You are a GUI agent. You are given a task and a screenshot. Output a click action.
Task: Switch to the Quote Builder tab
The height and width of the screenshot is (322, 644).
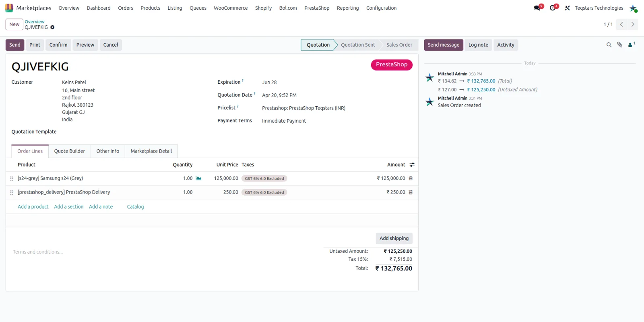point(70,151)
